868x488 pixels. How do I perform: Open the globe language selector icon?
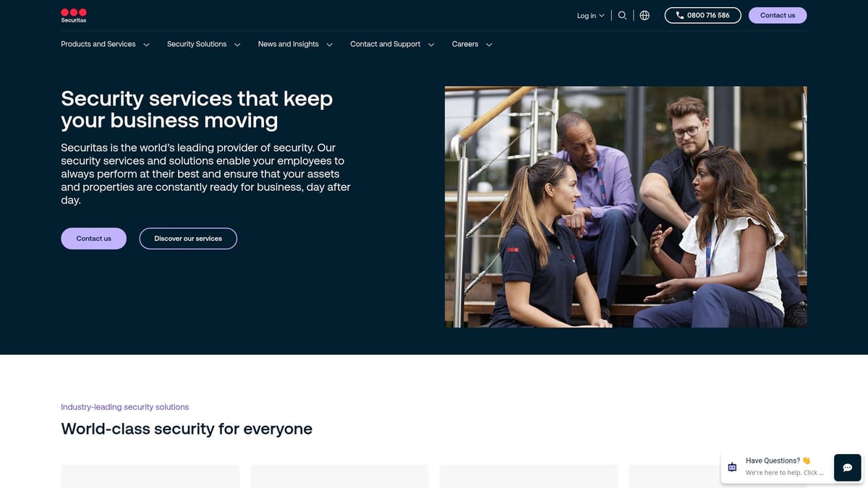coord(644,15)
